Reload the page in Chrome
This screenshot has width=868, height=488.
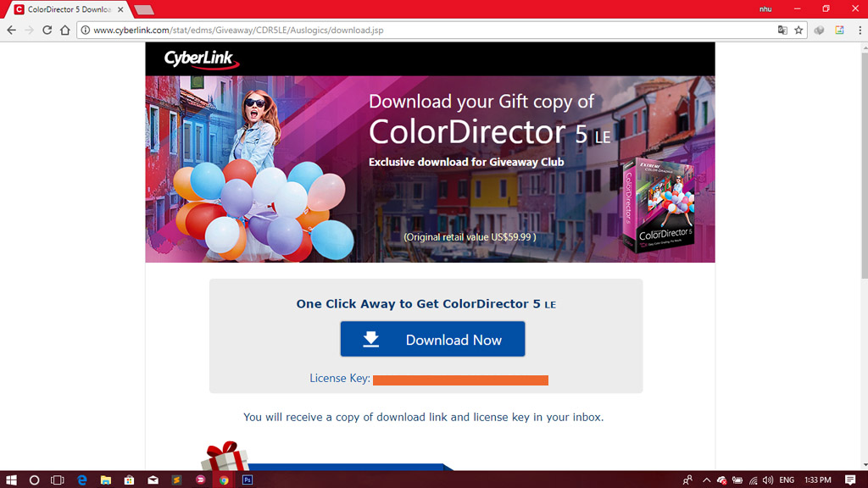coord(47,30)
